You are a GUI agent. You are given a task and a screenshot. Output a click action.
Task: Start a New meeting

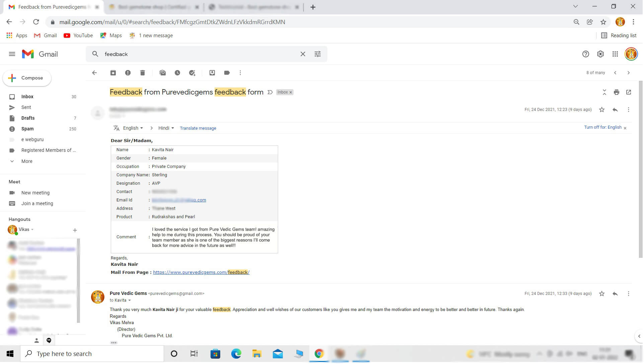click(x=35, y=193)
